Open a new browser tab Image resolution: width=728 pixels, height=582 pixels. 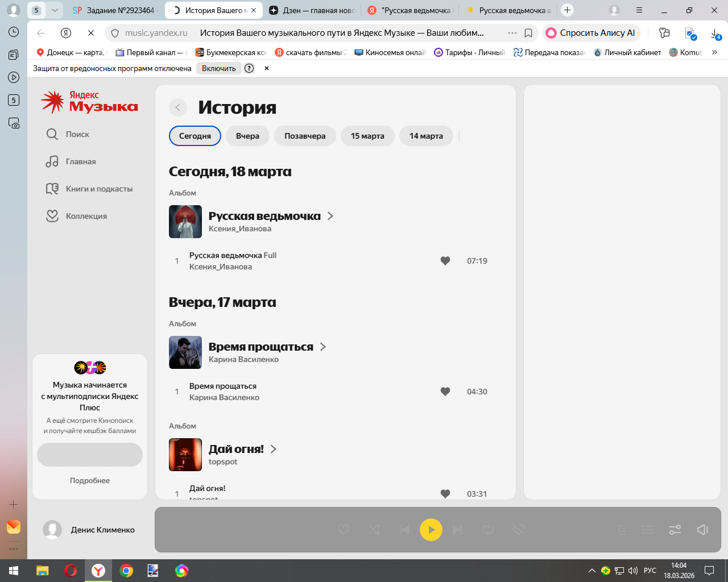coord(567,10)
